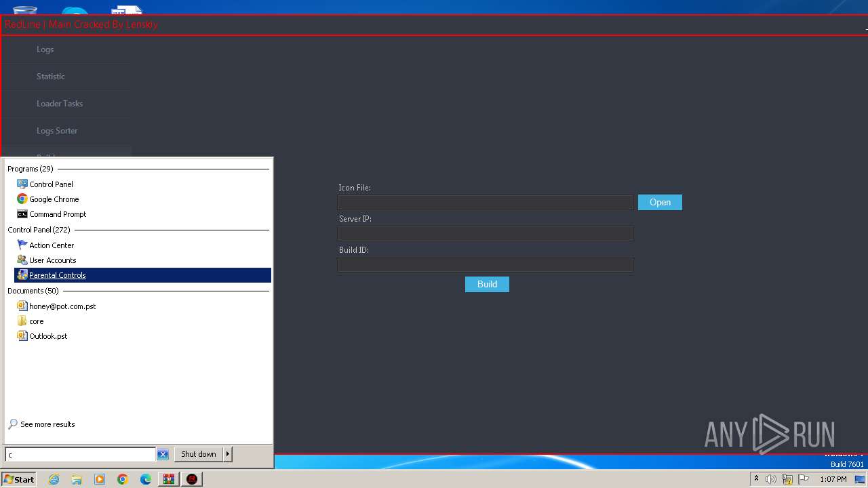This screenshot has width=868, height=488.
Task: Open honey@pot.com.pst document
Action: point(62,306)
